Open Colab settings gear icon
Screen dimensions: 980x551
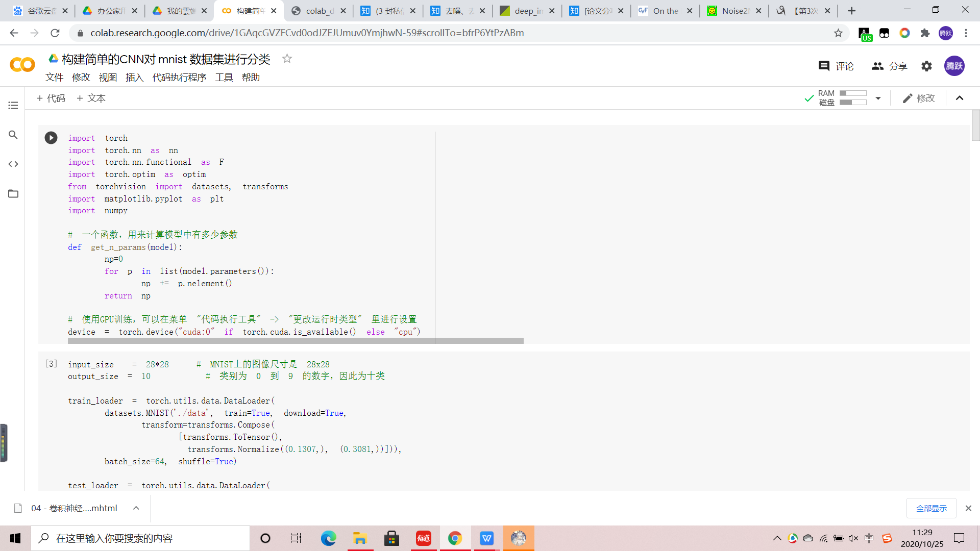926,66
